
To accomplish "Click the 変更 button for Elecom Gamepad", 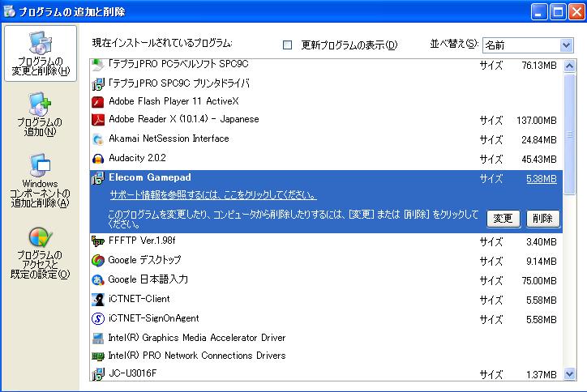I will point(503,218).
